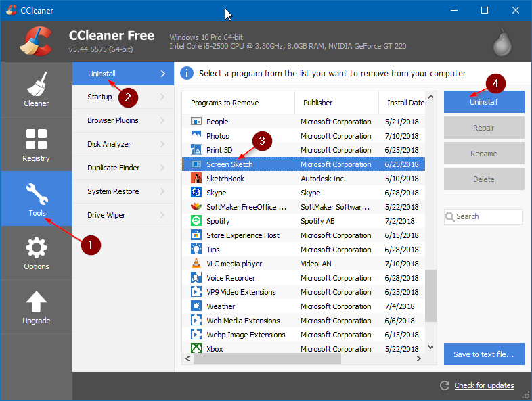Viewport: 532px width, 401px height.
Task: Click the chevron next to Browser Plugins
Action: 162,120
